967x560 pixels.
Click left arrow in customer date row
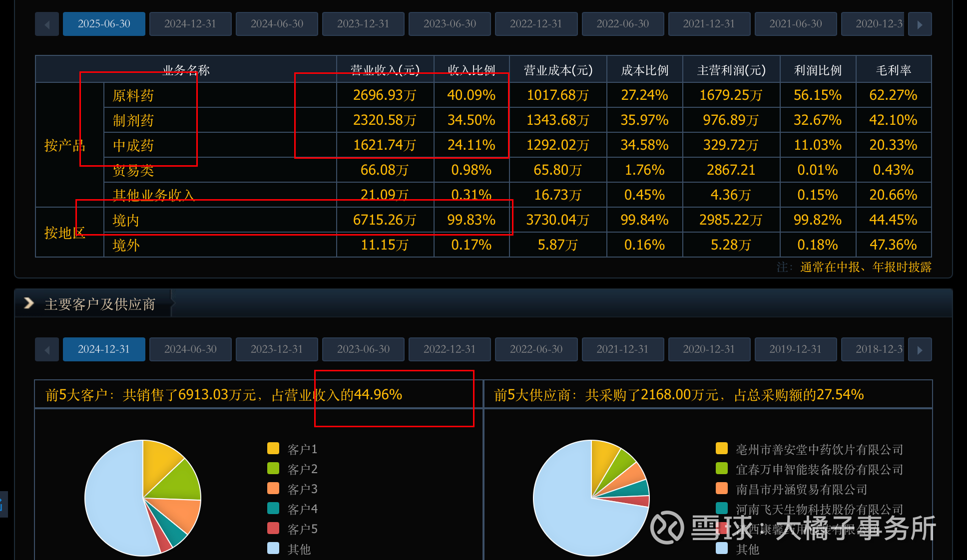coord(47,349)
